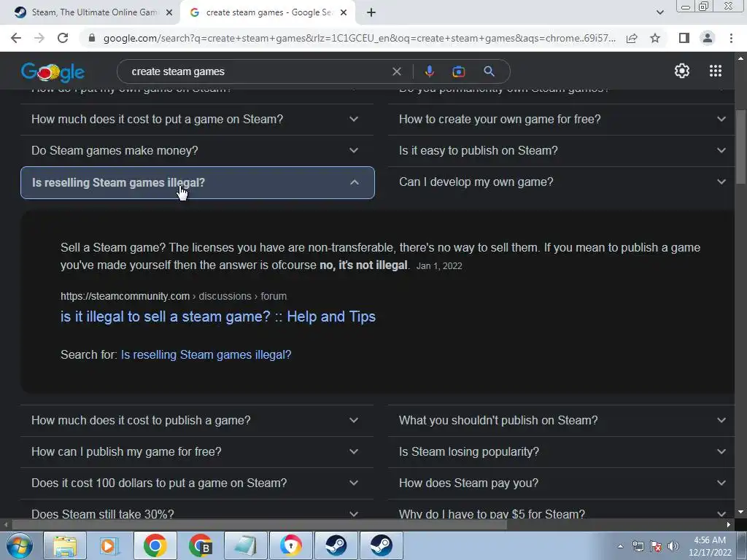Viewport: 747px width, 560px height.
Task: Expand "How does Steam pay you?"
Action: pos(562,483)
